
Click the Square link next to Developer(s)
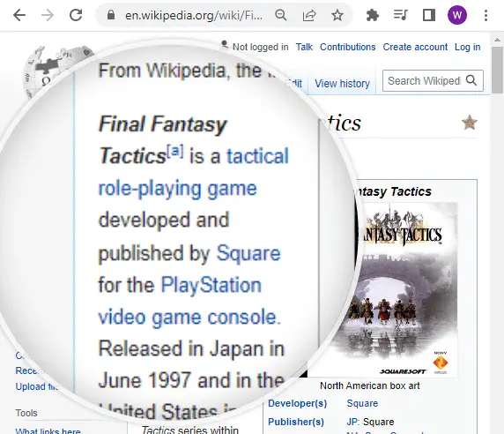coord(362,403)
